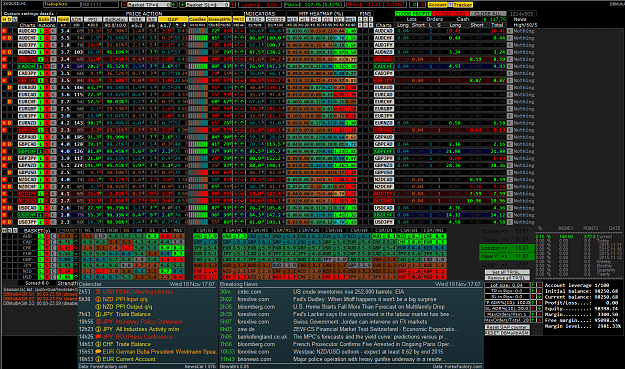Toggle the first pin box on the AUDCAD row
Screen dimensions: 625x369
click(360, 31)
